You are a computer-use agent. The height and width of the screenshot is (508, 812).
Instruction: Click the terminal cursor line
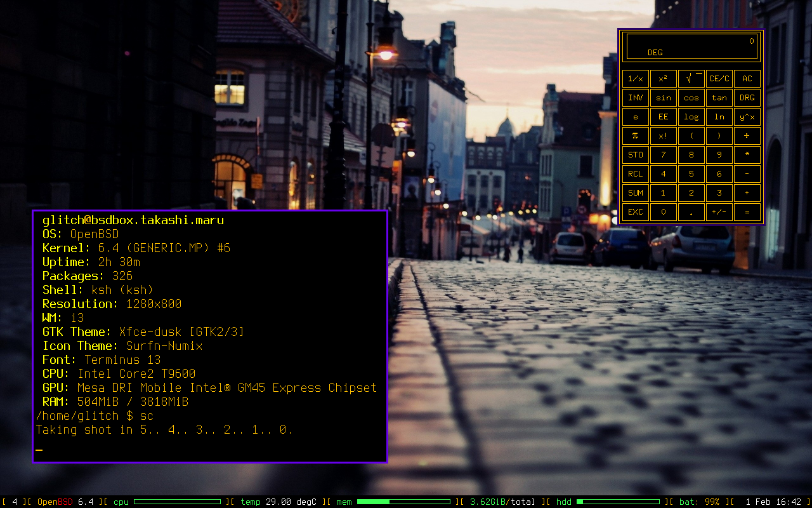pyautogui.click(x=39, y=450)
